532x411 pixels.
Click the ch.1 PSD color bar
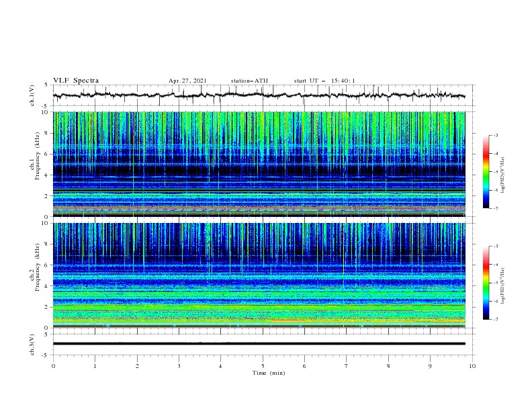[486, 172]
